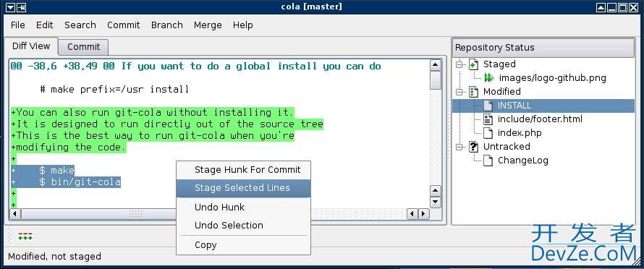Image resolution: width=644 pixels, height=269 pixels.
Task: Click the Staged group label
Action: (499, 64)
